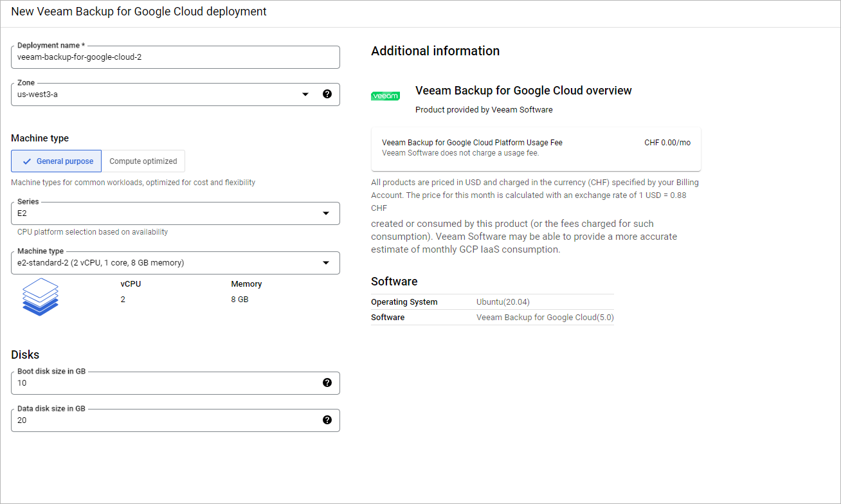The width and height of the screenshot is (841, 504).
Task: Edit the Deployment name field
Action: [176, 57]
